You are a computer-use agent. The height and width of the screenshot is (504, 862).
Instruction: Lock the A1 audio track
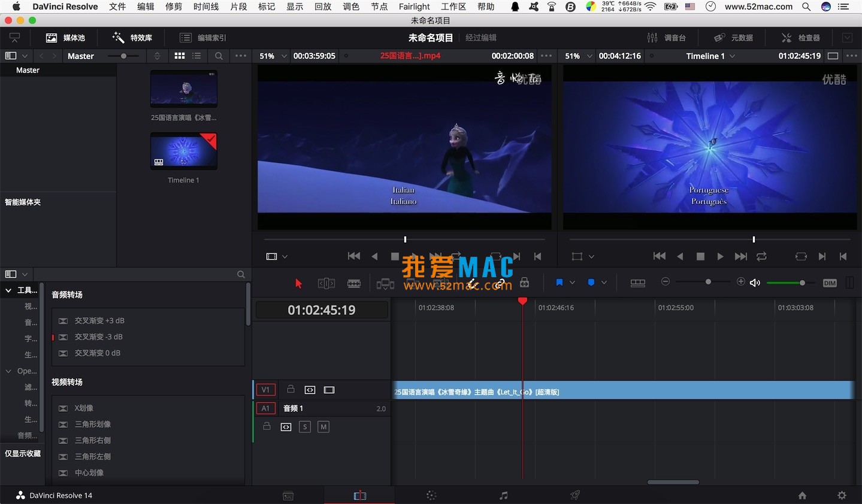[267, 426]
